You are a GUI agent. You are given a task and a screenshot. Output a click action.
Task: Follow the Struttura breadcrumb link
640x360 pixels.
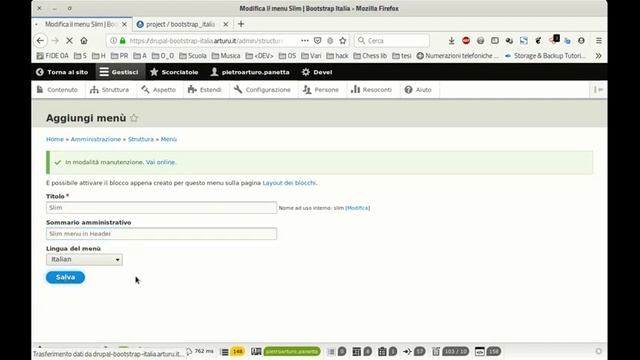[141, 139]
